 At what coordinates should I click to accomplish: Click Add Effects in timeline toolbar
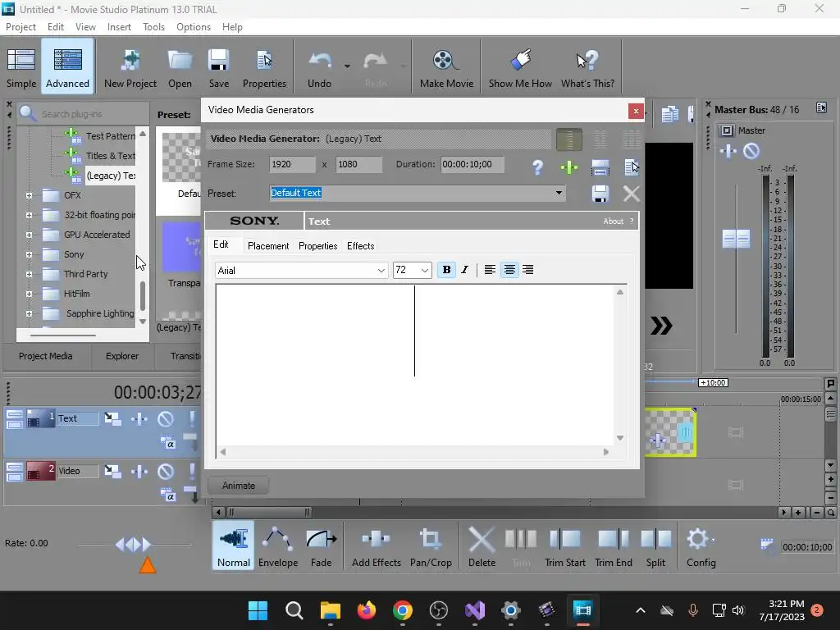[376, 546]
